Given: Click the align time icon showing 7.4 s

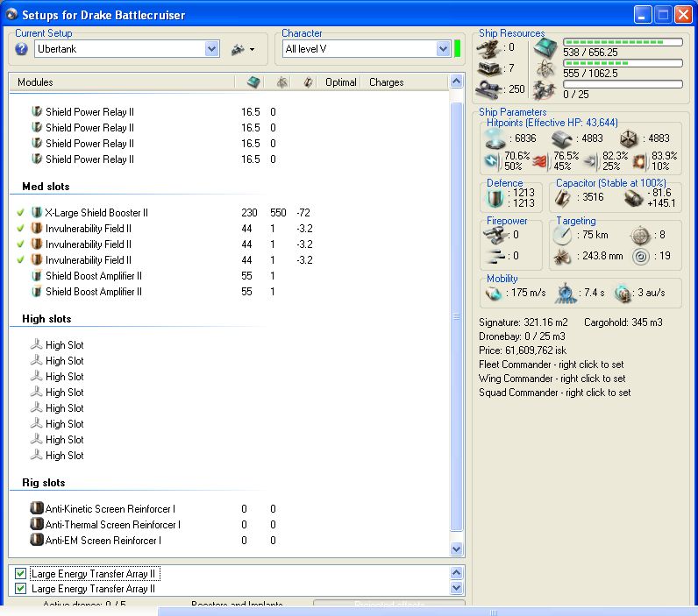Looking at the screenshot, I should point(566,293).
